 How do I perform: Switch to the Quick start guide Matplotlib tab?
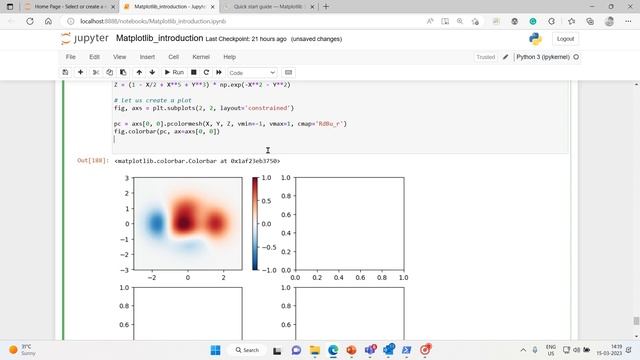[x=269, y=7]
